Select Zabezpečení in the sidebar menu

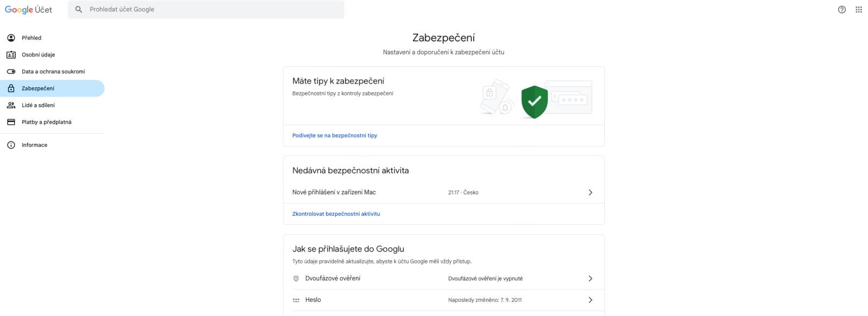(x=52, y=88)
